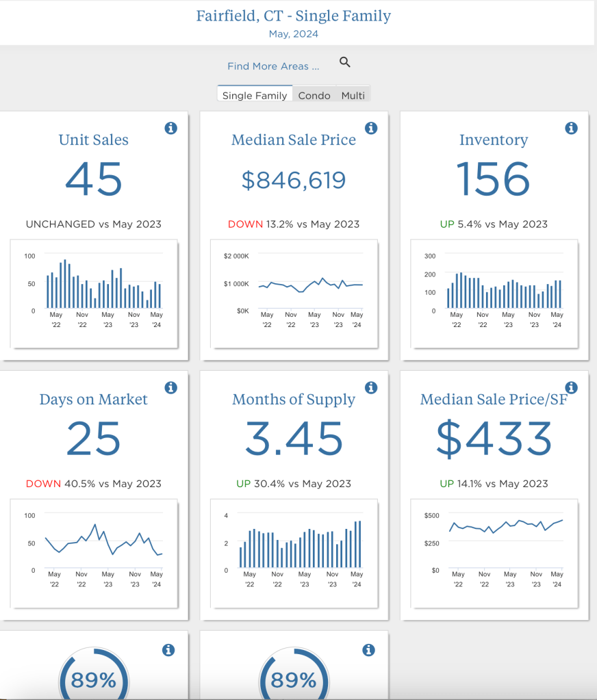Open info icon beside left 89% gauge
The height and width of the screenshot is (700, 597).
[x=168, y=650]
